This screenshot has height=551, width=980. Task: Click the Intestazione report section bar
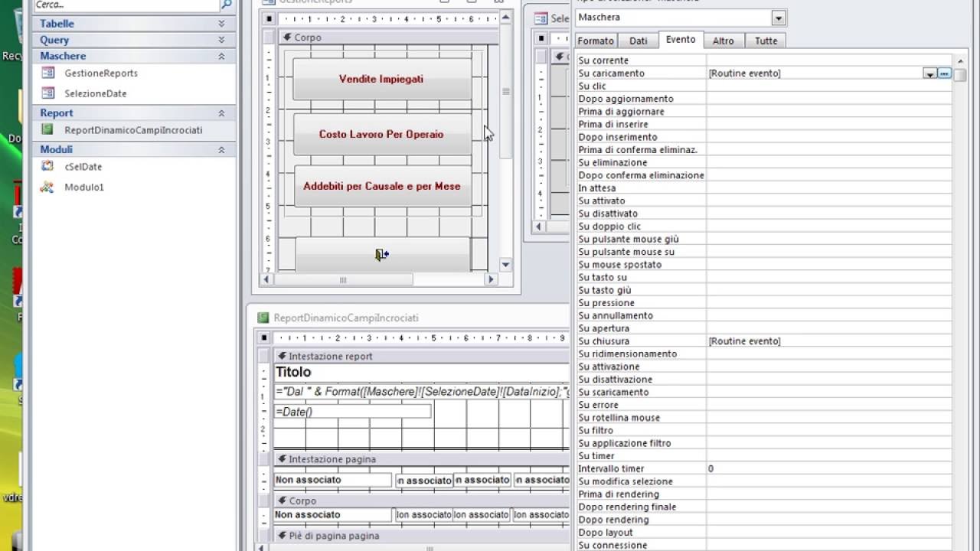[x=420, y=356]
